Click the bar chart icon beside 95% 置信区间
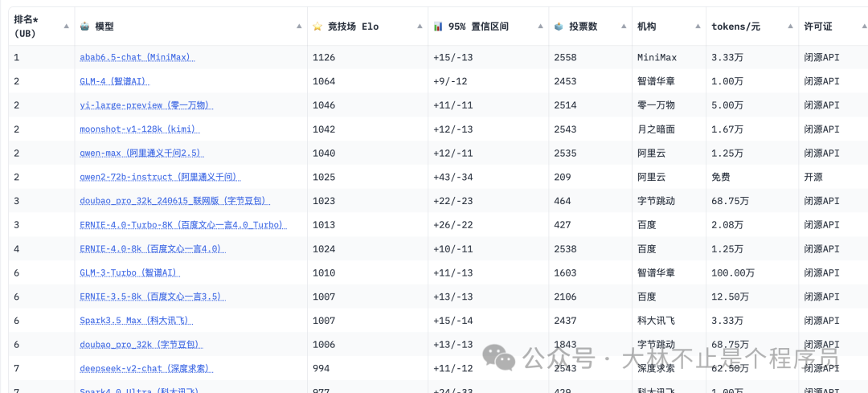Image resolution: width=868 pixels, height=393 pixels. (438, 26)
